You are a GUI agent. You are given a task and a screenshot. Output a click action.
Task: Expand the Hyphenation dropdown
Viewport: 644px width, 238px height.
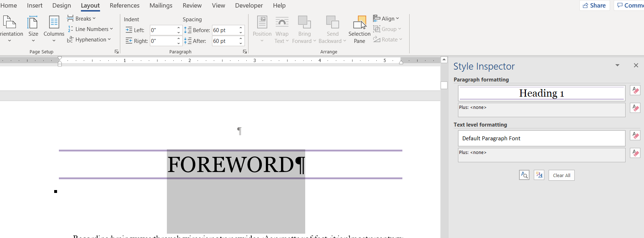(89, 39)
